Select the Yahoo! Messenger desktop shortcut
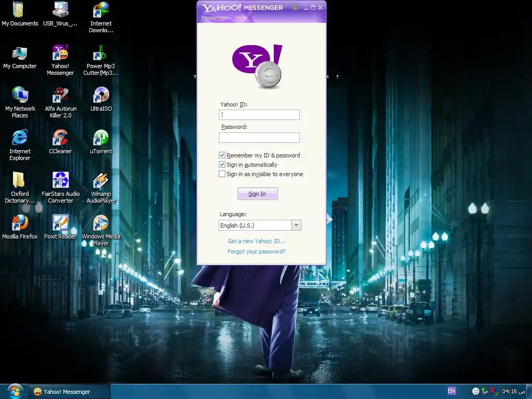Image resolution: width=532 pixels, height=399 pixels. (x=60, y=60)
